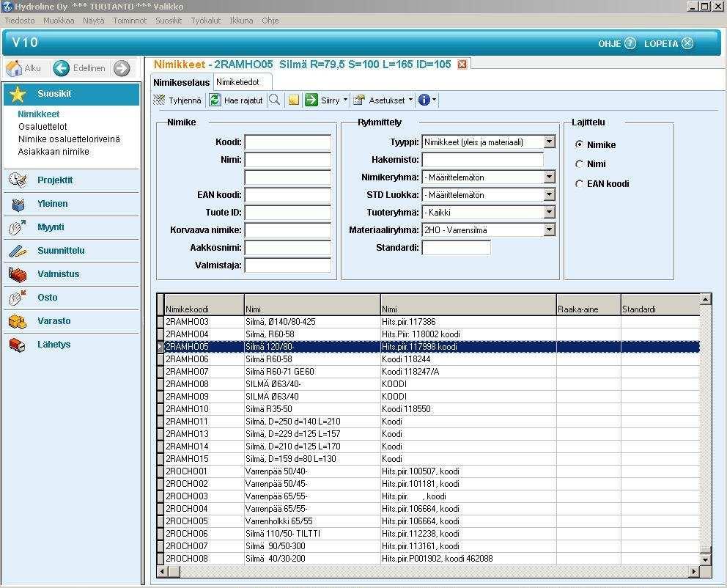The height and width of the screenshot is (588, 727).
Task: Click into the Standardi input field
Action: tap(457, 248)
